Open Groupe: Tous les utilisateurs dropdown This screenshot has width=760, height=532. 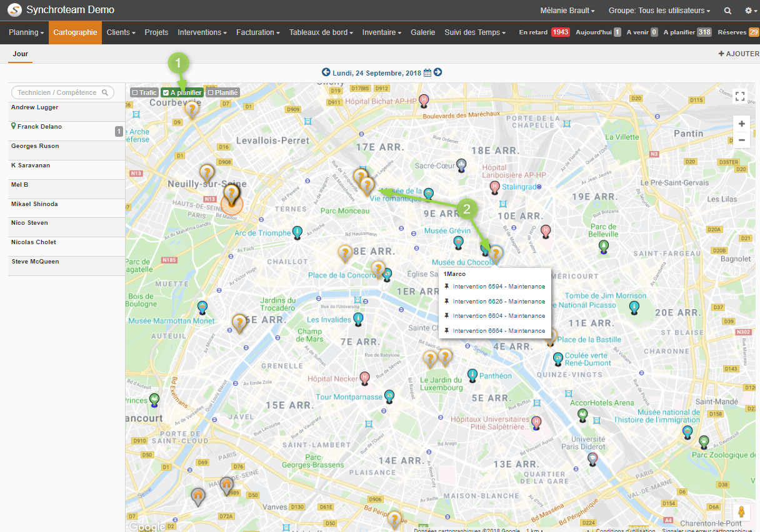click(x=659, y=11)
